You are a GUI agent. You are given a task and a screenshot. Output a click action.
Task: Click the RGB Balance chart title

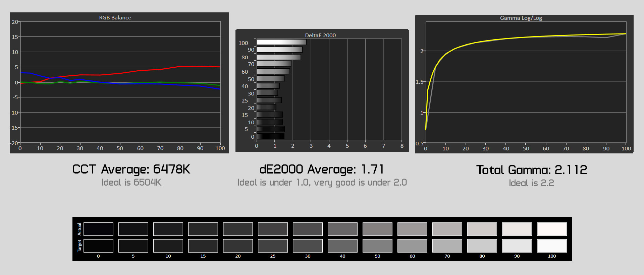click(115, 17)
